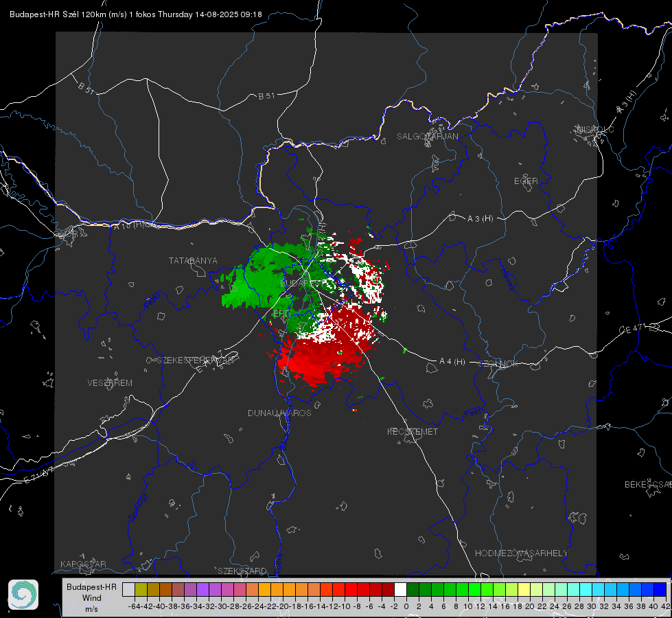Click the white zero-velocity swatch in the legend
The image size is (672, 618).
point(400,589)
